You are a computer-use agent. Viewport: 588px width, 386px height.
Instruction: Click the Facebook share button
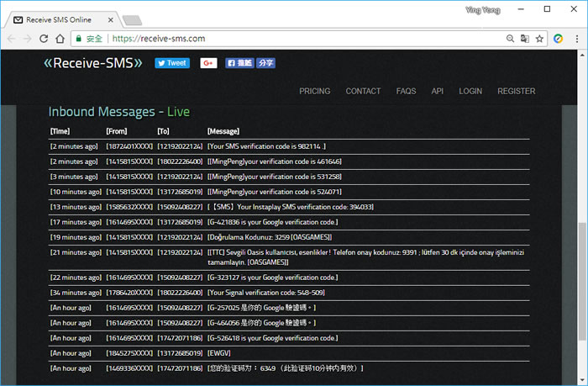(x=266, y=63)
